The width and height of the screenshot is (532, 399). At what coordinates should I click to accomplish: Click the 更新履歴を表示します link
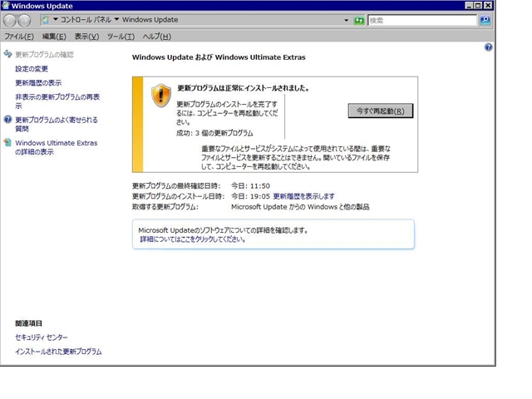click(303, 196)
